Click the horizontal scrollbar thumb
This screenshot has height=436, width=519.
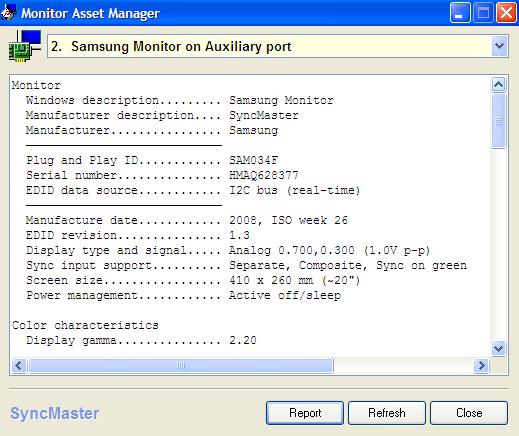pos(181,366)
